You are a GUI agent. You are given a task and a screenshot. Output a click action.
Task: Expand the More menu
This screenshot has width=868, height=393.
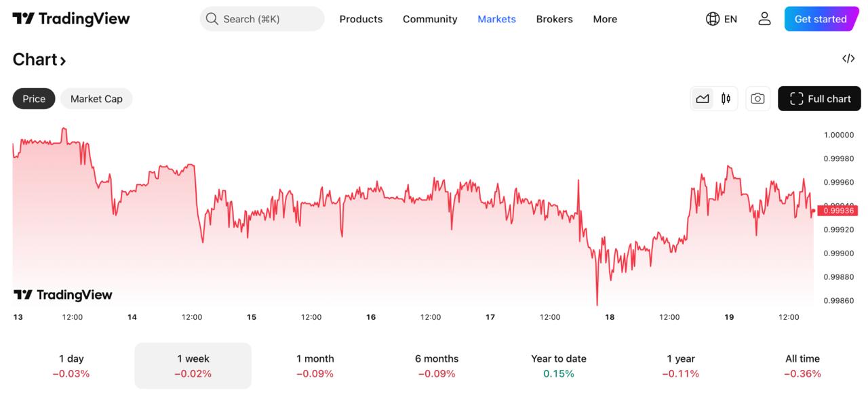[x=605, y=19]
